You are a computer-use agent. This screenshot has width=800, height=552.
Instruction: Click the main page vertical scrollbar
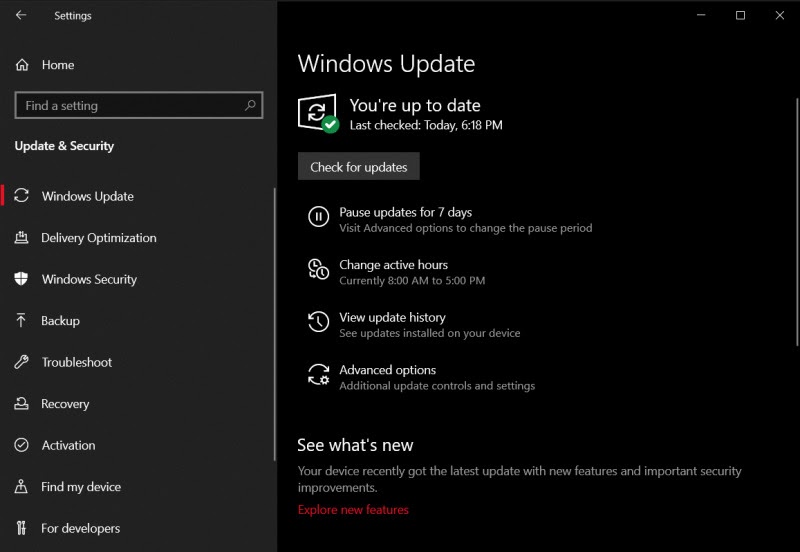796,222
